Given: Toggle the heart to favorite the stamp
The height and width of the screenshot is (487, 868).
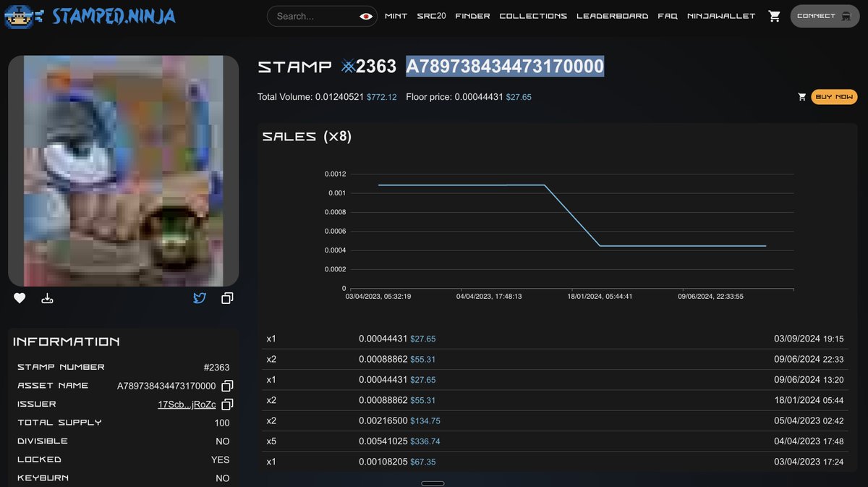Looking at the screenshot, I should click(20, 297).
